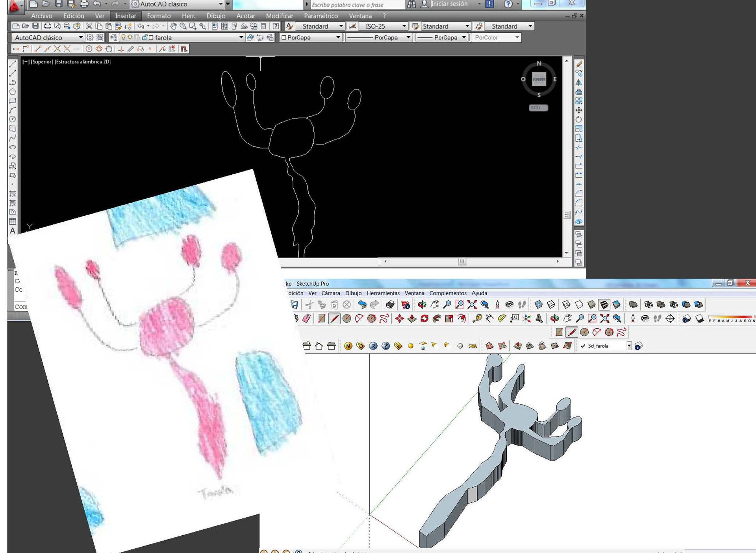Toggle the farola layer lock padlock
Viewport: 756px width, 553px height.
point(145,37)
